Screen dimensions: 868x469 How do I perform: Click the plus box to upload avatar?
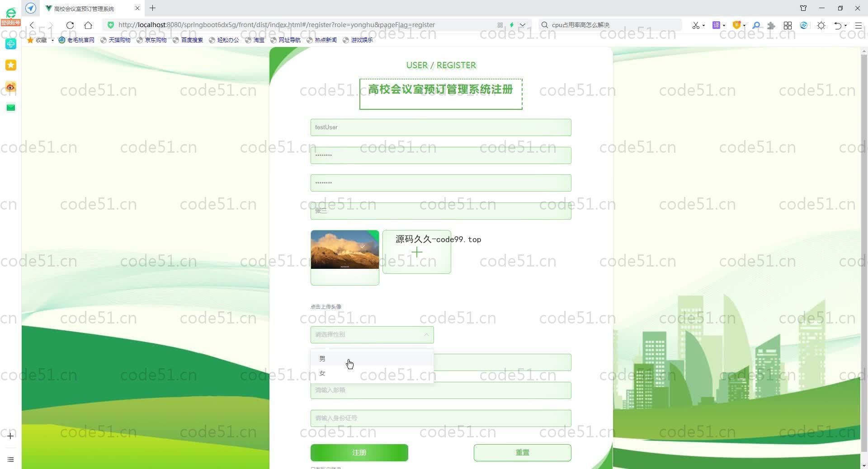[416, 252]
